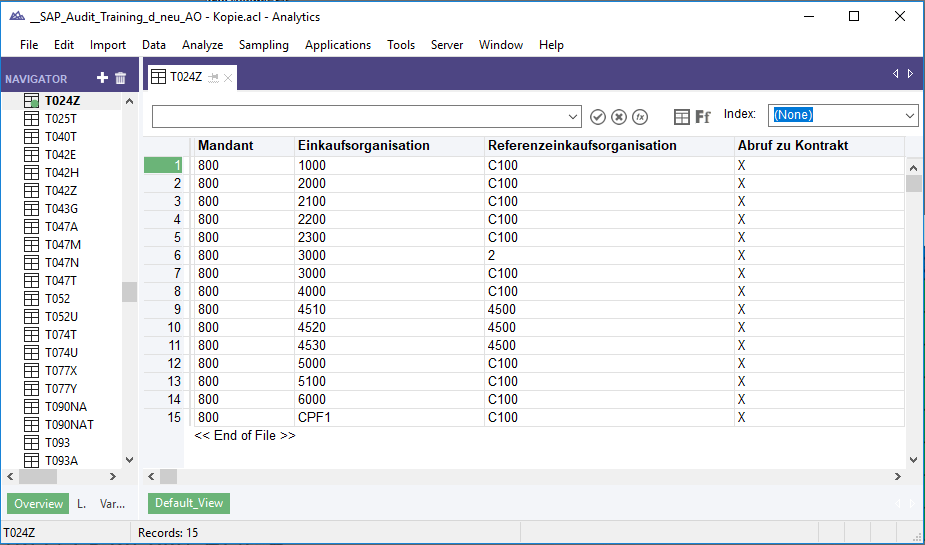Open table T047A in Navigator
925x545 pixels.
coord(61,226)
